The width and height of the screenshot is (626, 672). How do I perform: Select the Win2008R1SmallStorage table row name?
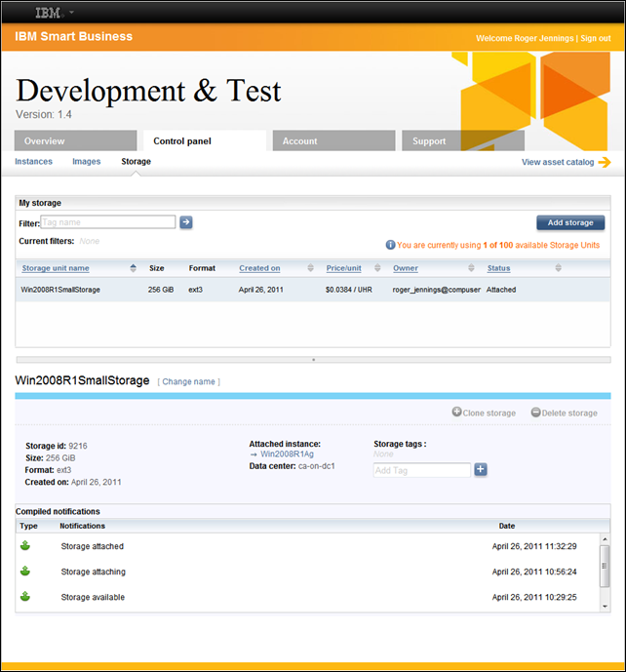pos(60,290)
